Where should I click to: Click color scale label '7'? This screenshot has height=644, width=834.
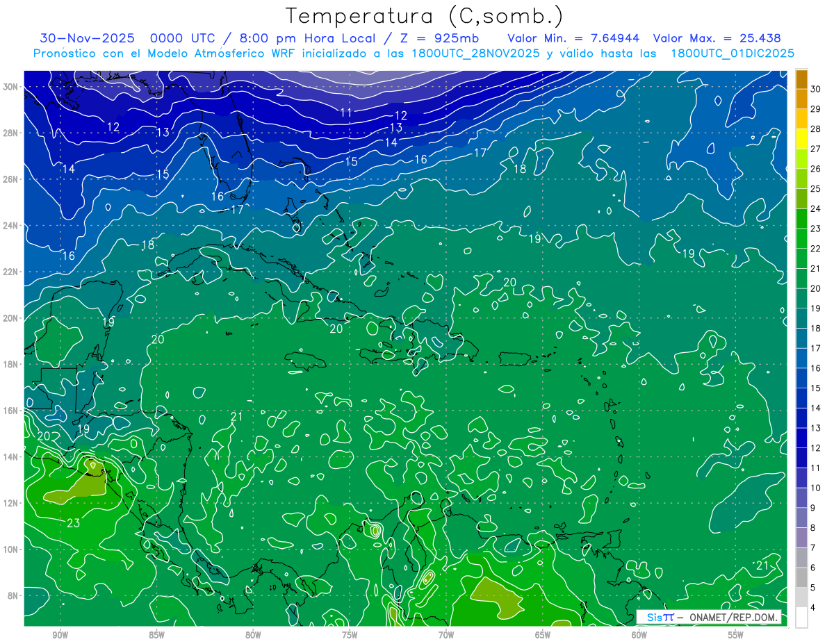point(813,548)
